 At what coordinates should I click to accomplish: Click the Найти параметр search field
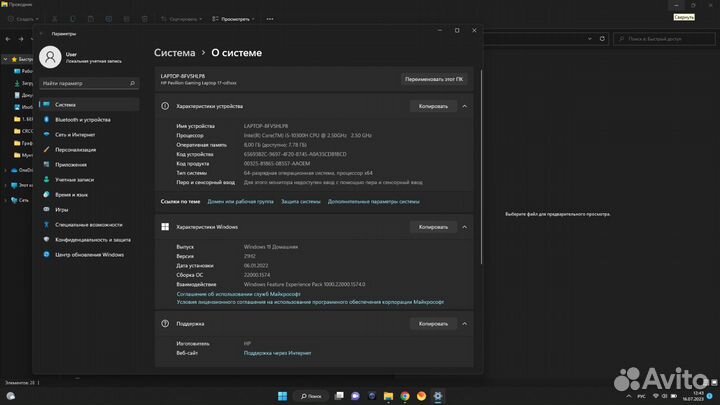coord(89,84)
